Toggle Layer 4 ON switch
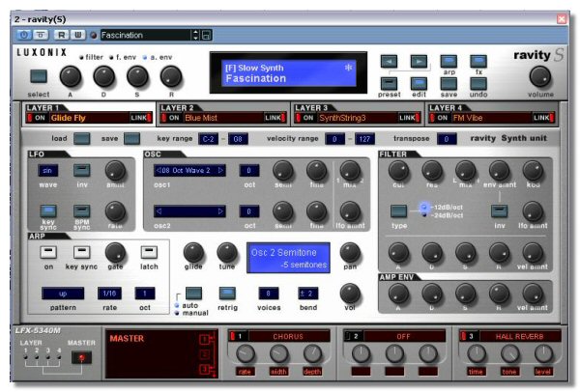The height and width of the screenshot is (392, 580). tap(440, 118)
